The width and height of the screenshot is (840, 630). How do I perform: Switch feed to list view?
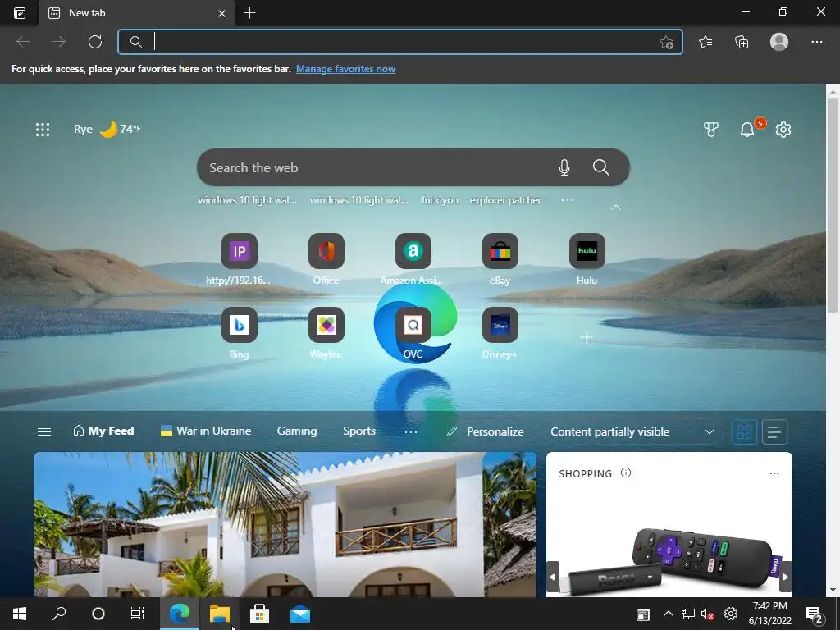[x=774, y=431]
